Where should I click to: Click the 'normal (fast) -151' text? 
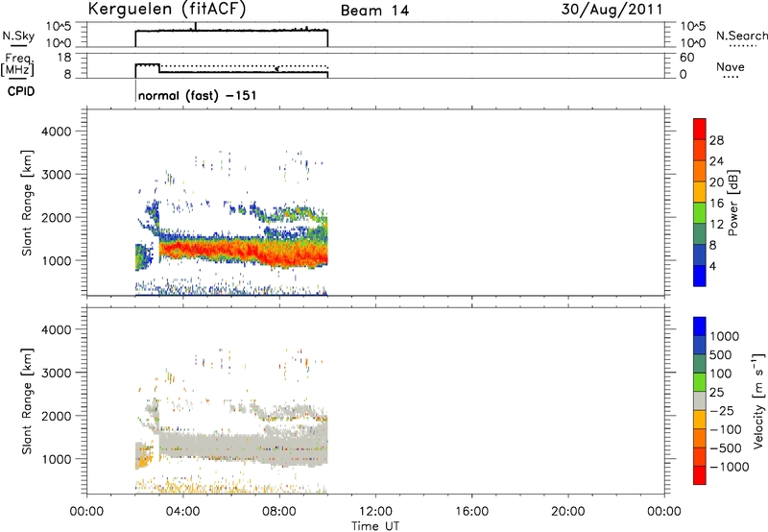[197, 95]
